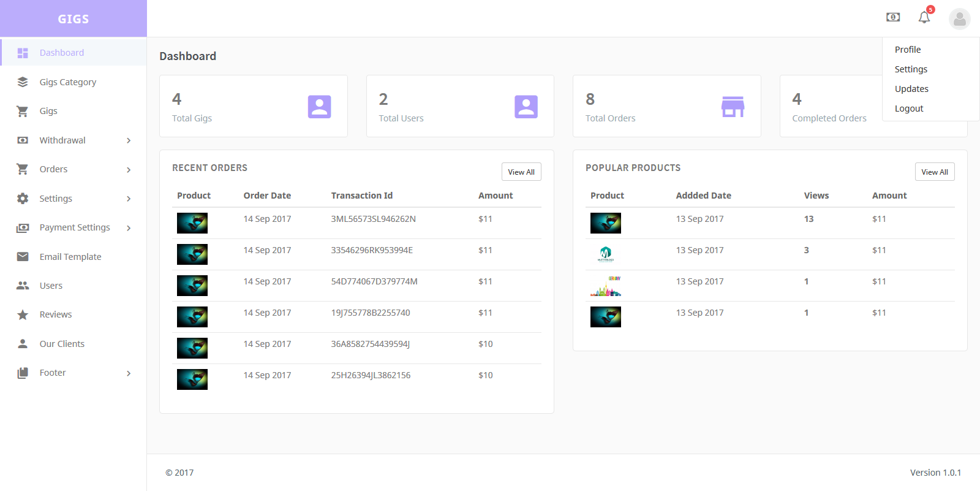The width and height of the screenshot is (980, 491).
Task: Click transaction id 19J755778B2255740
Action: [x=371, y=313]
